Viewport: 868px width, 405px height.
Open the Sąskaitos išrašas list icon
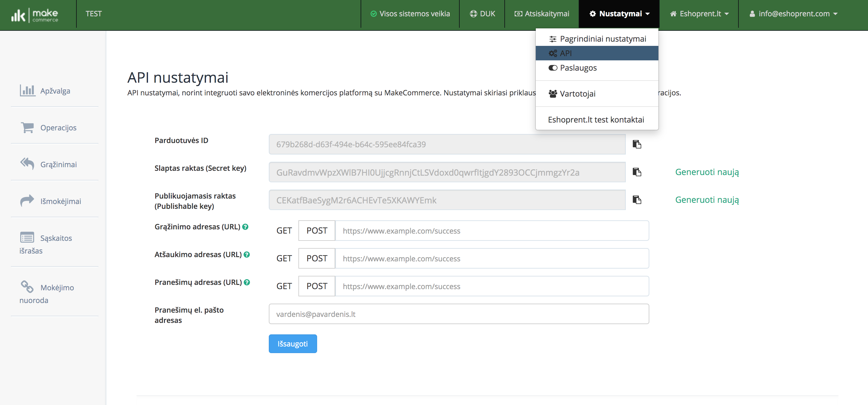point(27,237)
